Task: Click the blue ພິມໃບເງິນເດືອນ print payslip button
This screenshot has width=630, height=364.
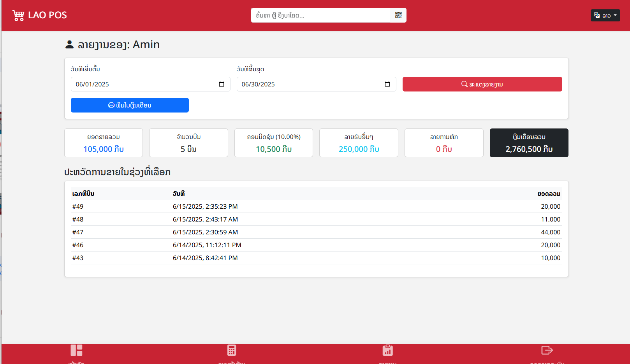Action: 130,105
